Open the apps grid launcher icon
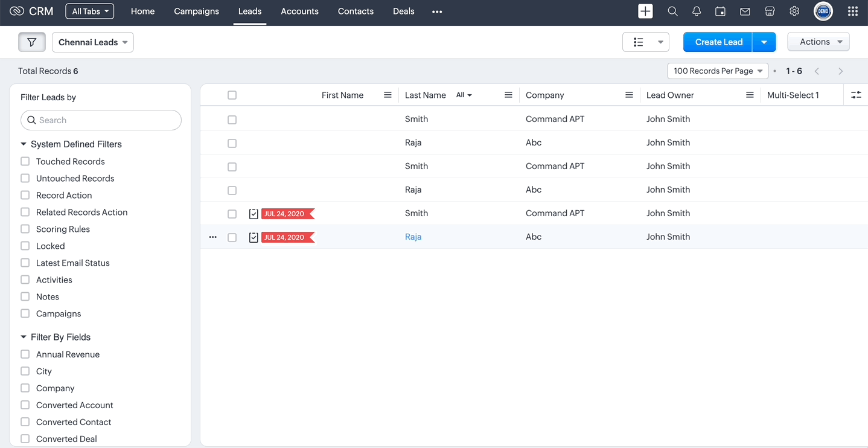Screen dimensions: 868x448 (x=852, y=11)
